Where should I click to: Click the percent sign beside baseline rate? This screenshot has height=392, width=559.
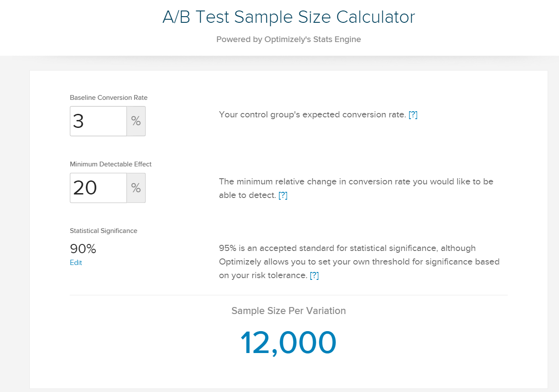point(136,121)
